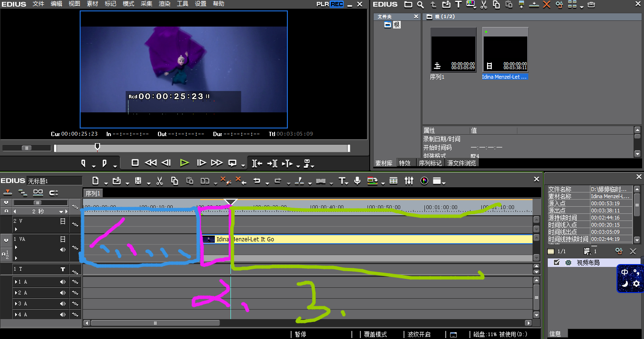Delete selected bin clip orange X
644x339 pixels.
point(546,5)
